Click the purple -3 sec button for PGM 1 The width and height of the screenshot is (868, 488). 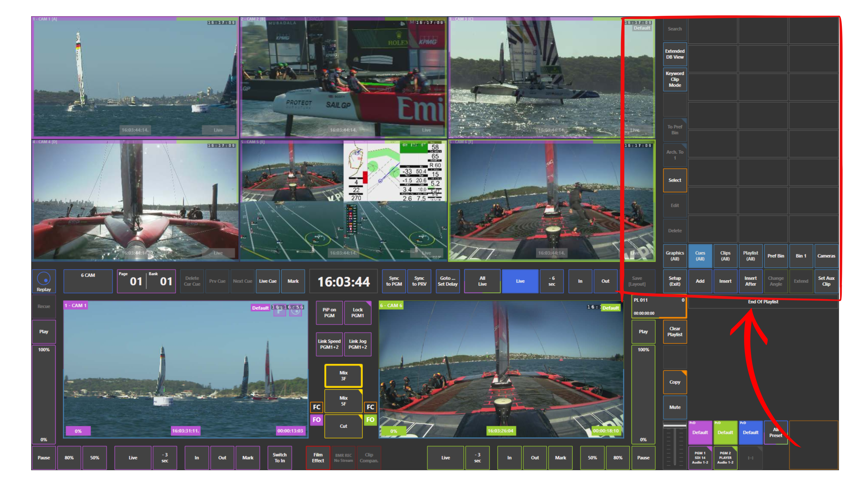click(165, 458)
